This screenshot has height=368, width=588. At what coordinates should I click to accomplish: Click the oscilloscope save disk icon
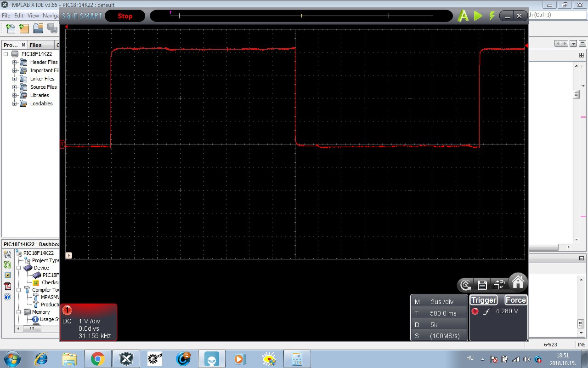(x=482, y=285)
